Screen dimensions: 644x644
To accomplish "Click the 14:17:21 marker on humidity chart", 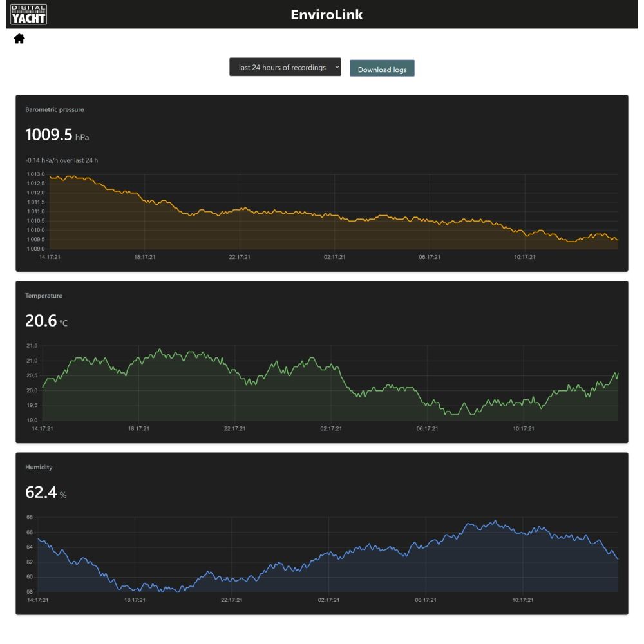I will click(38, 600).
